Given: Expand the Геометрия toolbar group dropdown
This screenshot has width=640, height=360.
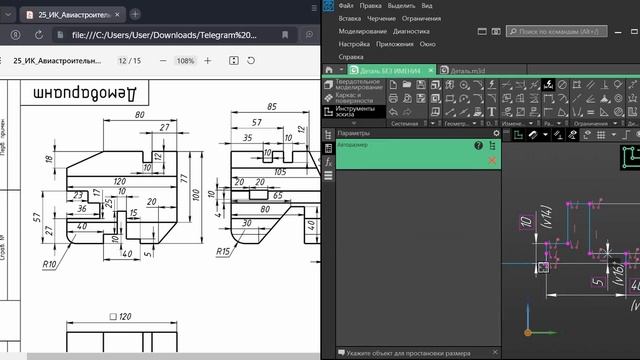Looking at the screenshot, I should (x=474, y=123).
